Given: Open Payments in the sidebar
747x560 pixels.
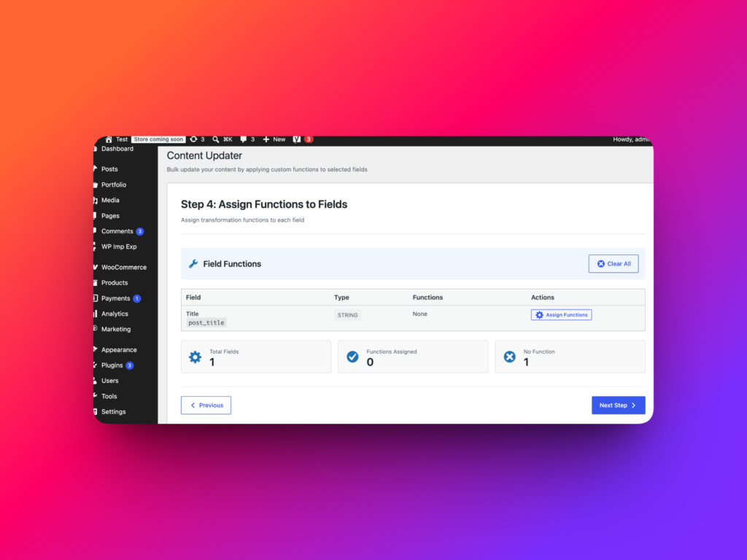Looking at the screenshot, I should (x=116, y=298).
